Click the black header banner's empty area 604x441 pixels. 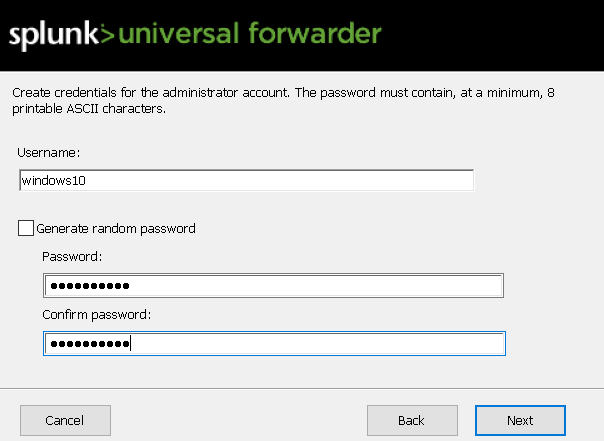490,35
